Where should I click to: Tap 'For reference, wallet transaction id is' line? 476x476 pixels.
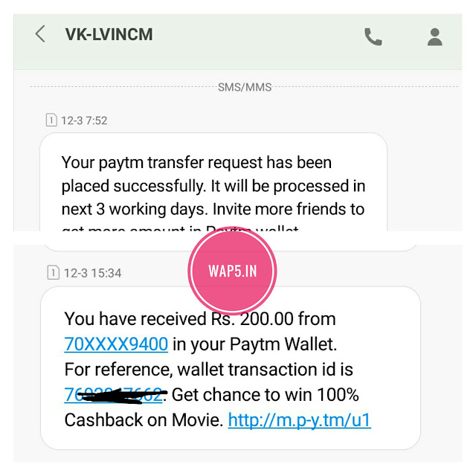tap(208, 370)
